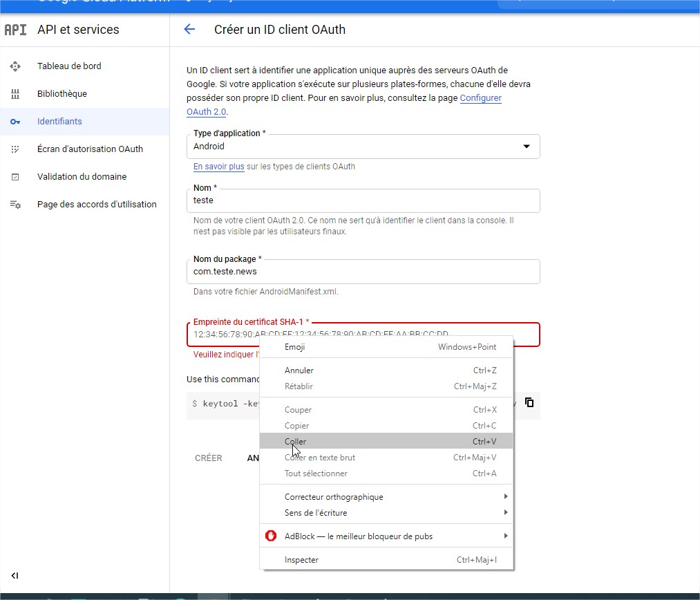Open the En savoir plus link
700x600 pixels.
tap(219, 167)
